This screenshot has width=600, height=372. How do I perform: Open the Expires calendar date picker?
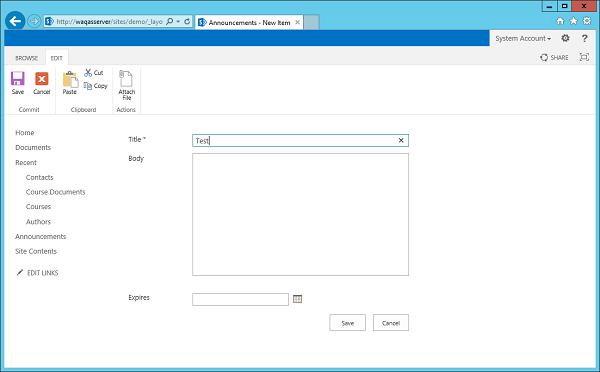click(297, 299)
